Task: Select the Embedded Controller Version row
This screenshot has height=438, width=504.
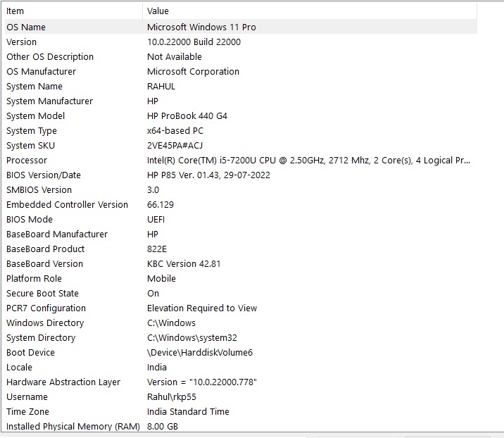Action: point(241,204)
